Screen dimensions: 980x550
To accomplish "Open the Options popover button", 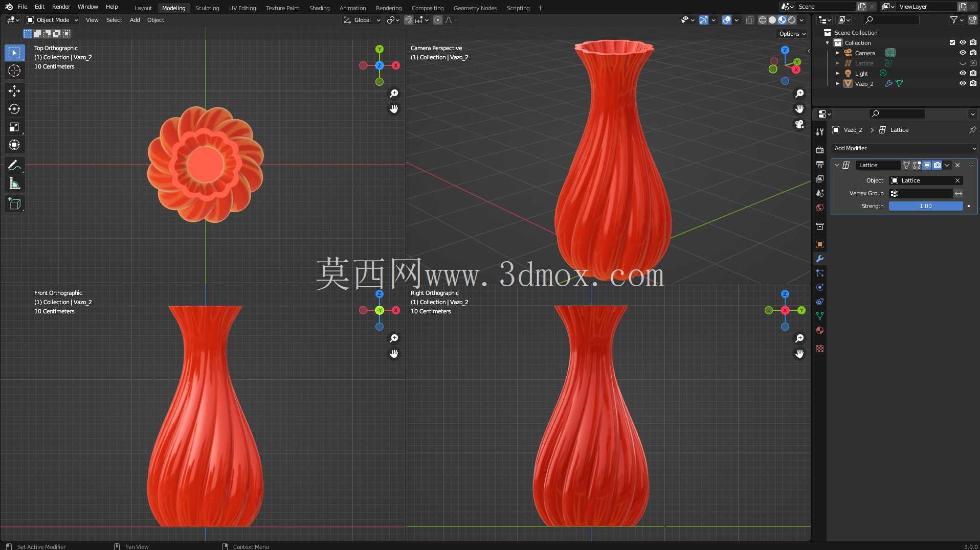I will click(x=792, y=34).
